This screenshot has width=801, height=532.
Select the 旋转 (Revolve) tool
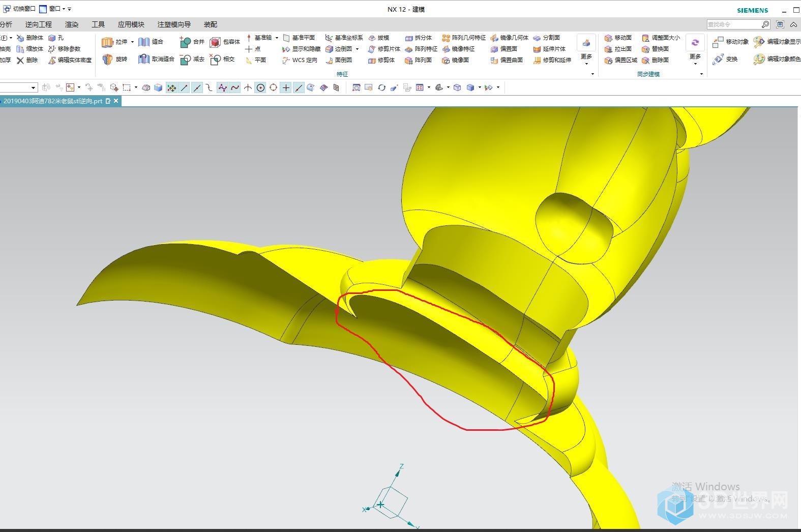[114, 60]
